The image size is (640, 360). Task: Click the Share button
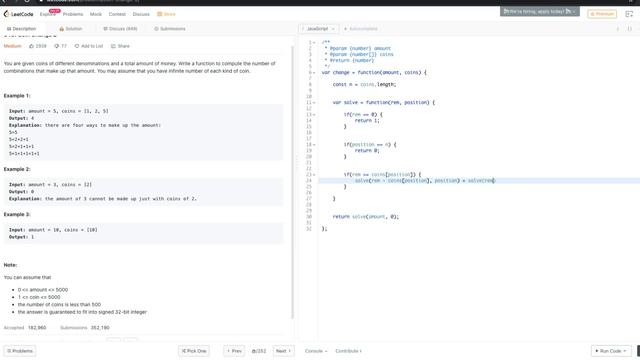click(x=120, y=46)
